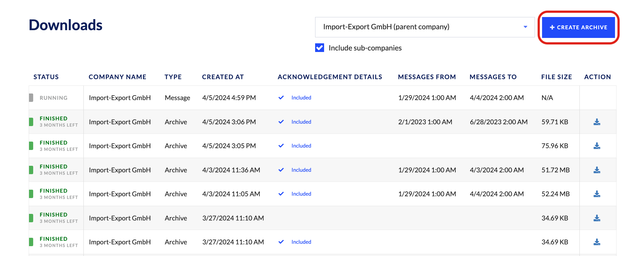
Task: Click messages to 6/28/2023 2:00 AM
Action: 499,122
